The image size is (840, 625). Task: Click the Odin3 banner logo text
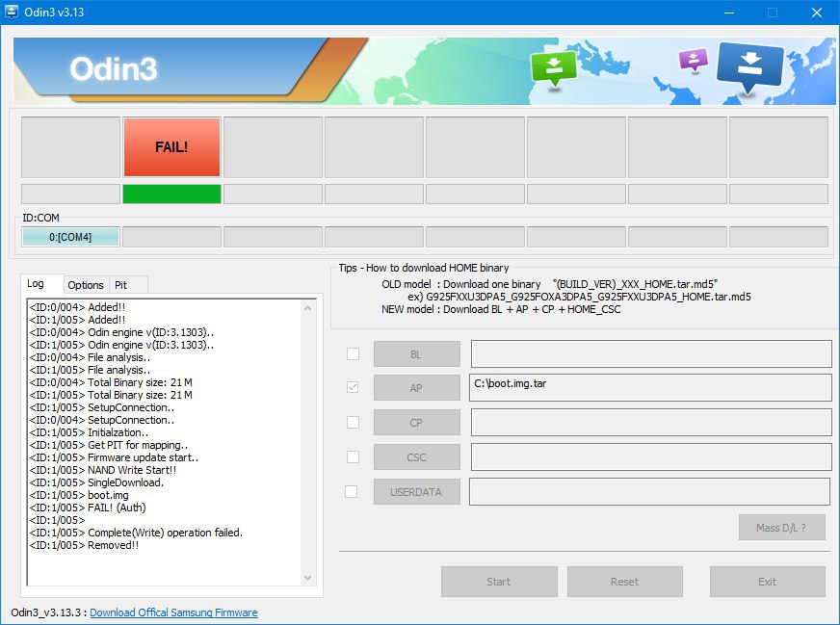tap(114, 68)
